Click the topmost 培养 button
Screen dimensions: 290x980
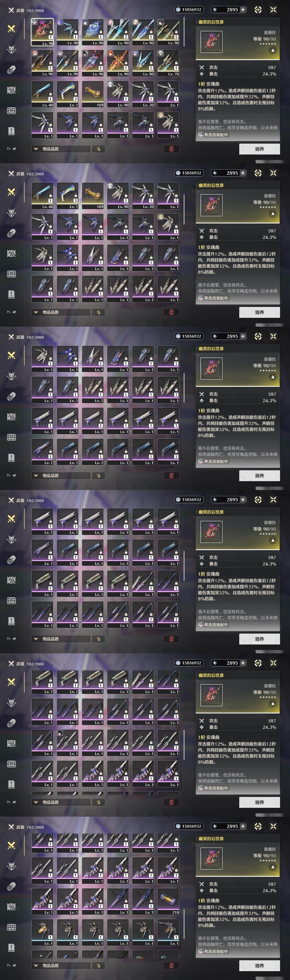[259, 149]
